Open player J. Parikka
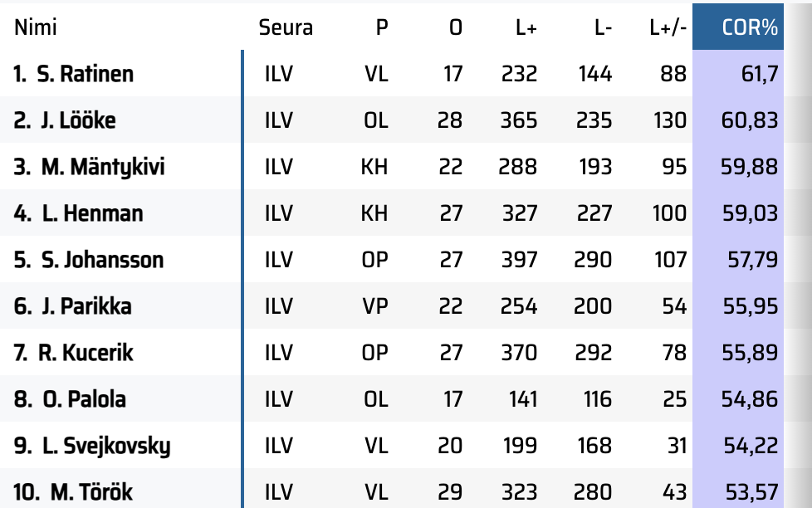 86,306
